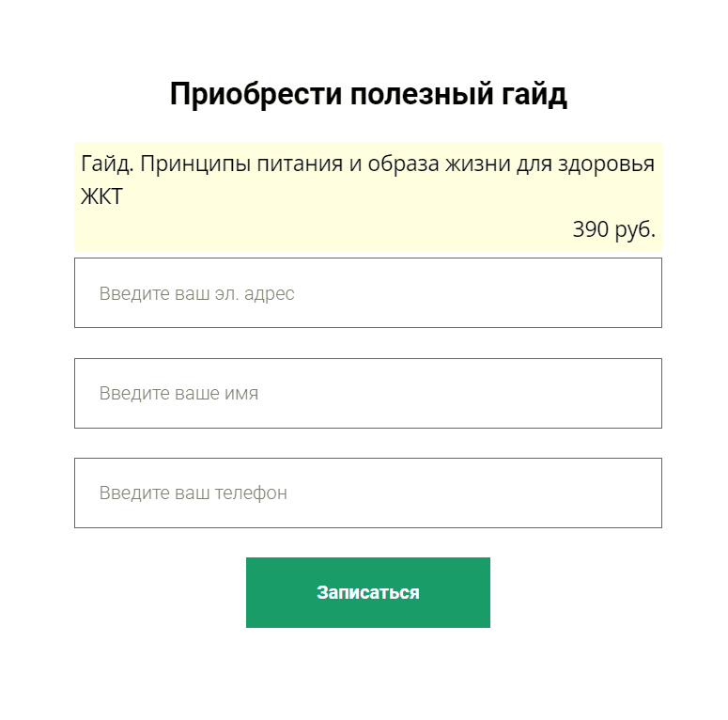728x720 pixels.
Task: Click the 'Введите ваше имя' placeholder text
Action: tap(178, 394)
